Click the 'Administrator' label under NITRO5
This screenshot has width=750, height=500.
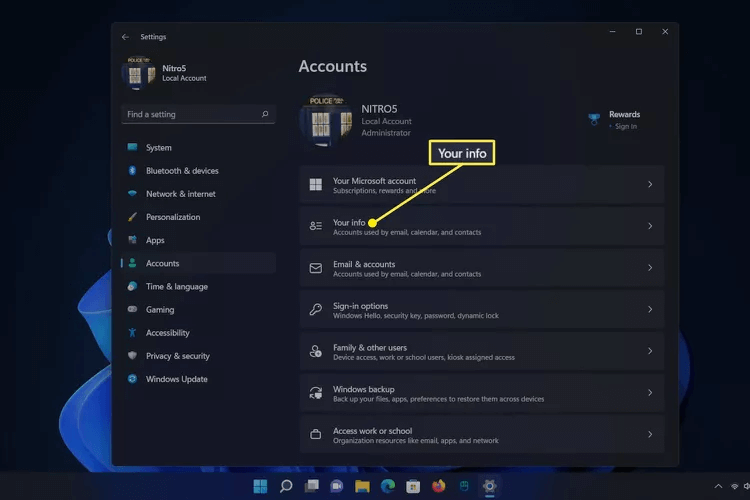[386, 133]
